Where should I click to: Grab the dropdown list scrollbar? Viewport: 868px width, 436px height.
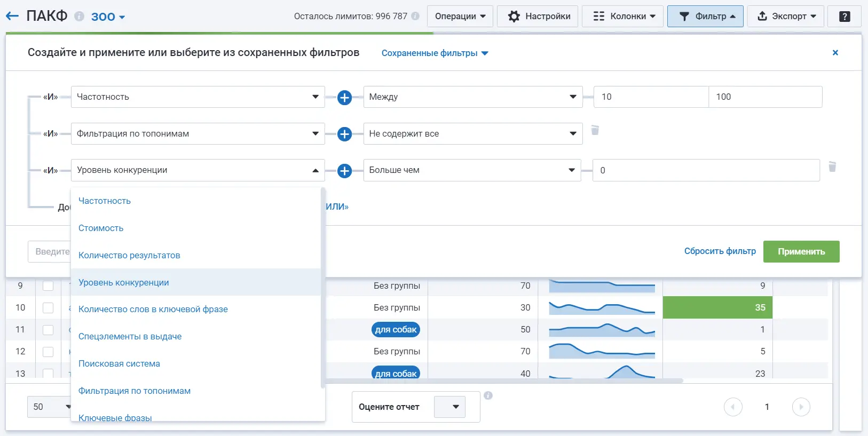pyautogui.click(x=323, y=288)
